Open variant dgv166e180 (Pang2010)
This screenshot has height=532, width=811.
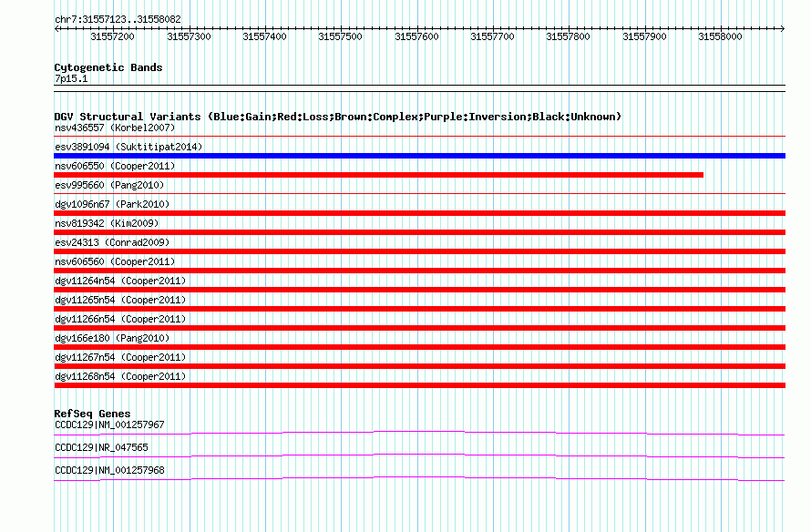pyautogui.click(x=112, y=338)
